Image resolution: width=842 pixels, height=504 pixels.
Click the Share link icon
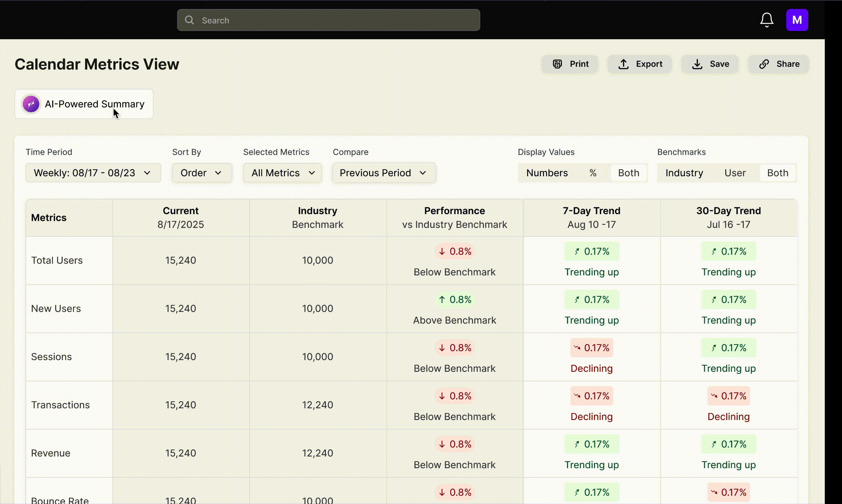coord(764,64)
